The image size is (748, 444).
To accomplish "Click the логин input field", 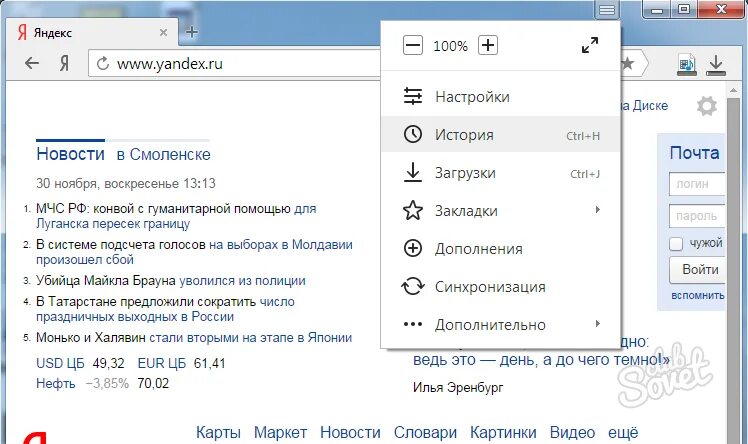I will (697, 184).
